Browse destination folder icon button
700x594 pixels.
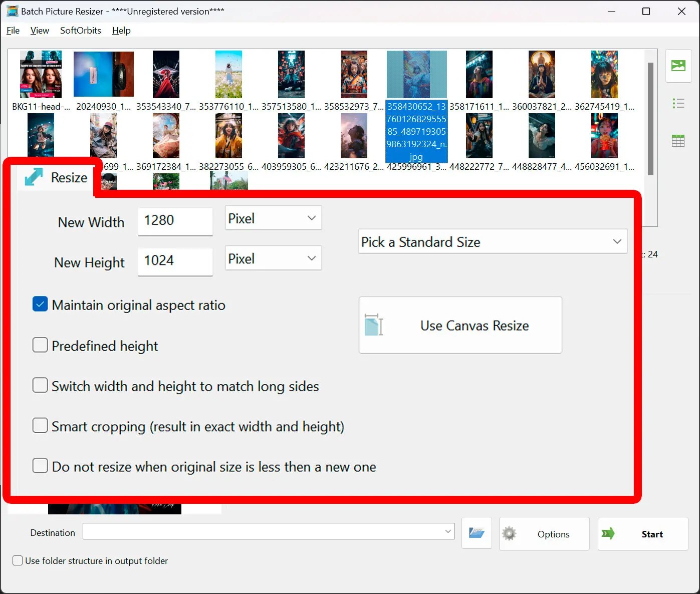[x=477, y=533]
